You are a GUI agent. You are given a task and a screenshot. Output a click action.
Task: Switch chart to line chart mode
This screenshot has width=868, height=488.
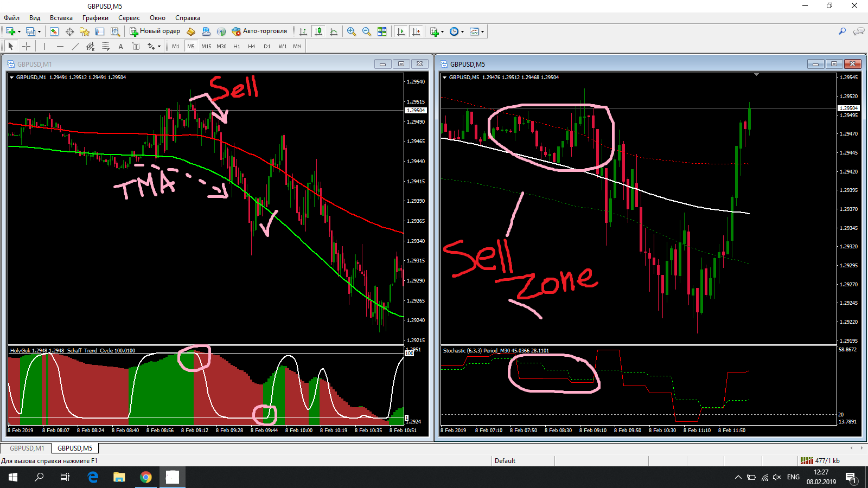pyautogui.click(x=334, y=31)
